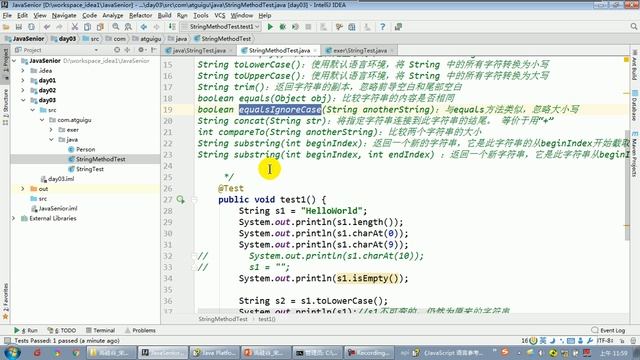640x360 pixels.
Task: Click the run test gutter icon on line 27
Action: (180, 200)
